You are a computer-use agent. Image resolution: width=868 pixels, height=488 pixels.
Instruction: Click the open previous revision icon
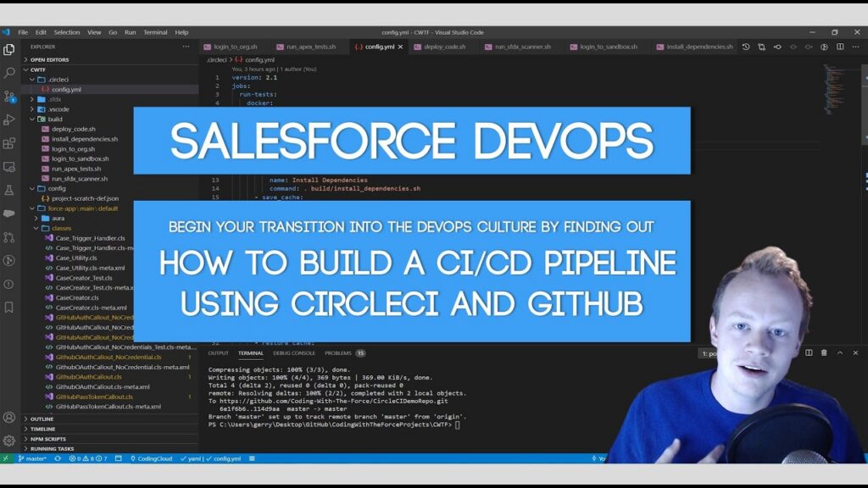(x=777, y=47)
